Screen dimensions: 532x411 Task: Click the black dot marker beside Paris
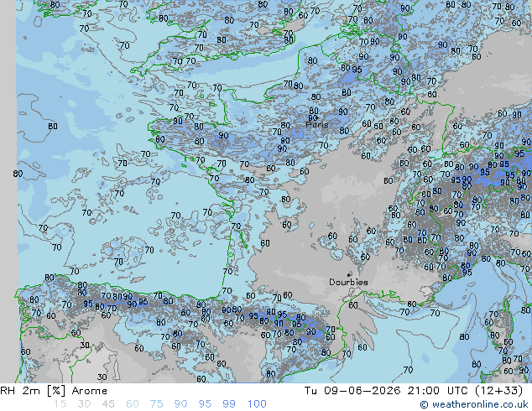click(316, 118)
